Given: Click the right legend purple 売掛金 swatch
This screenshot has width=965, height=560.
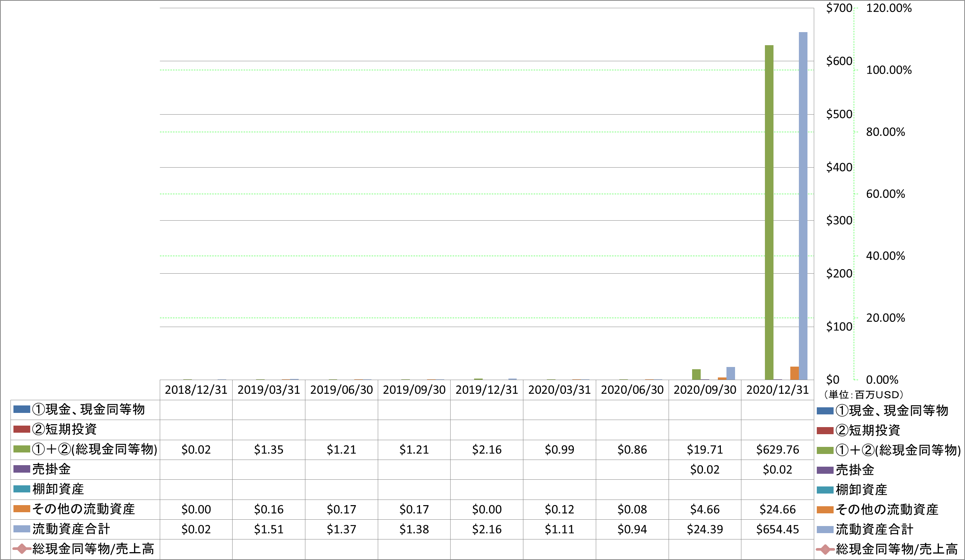Looking at the screenshot, I should [825, 470].
